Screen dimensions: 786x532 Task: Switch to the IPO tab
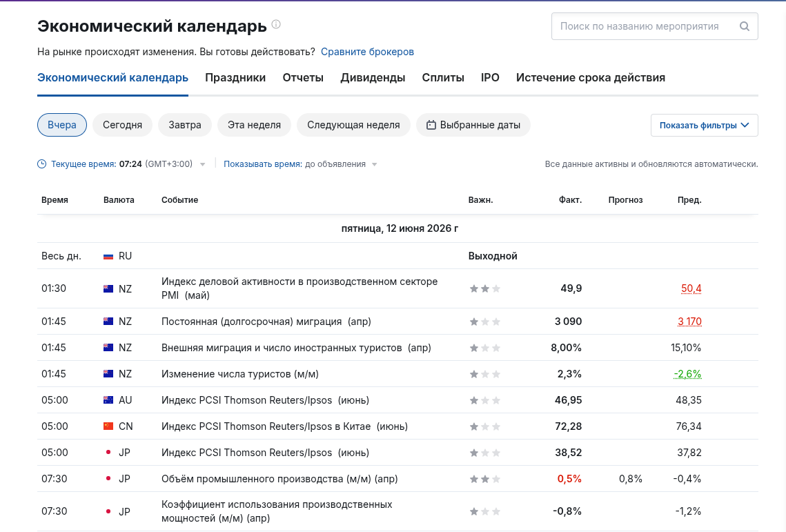click(x=490, y=78)
